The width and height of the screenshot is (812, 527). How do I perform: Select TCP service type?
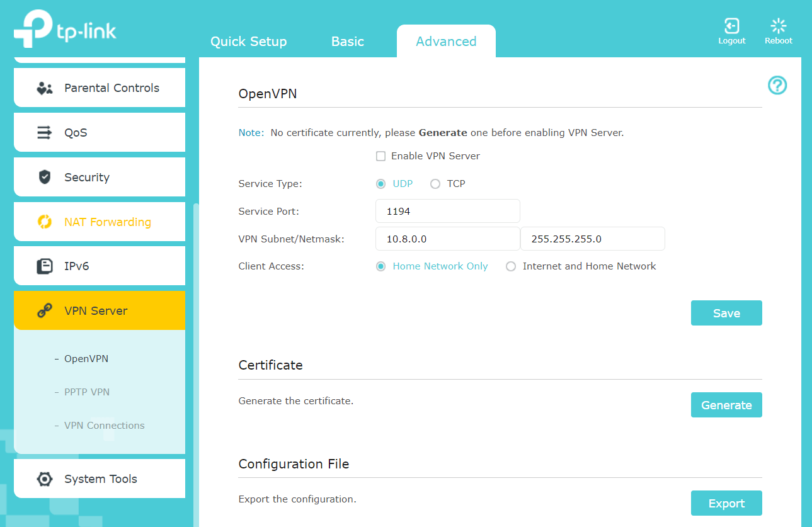coord(435,184)
